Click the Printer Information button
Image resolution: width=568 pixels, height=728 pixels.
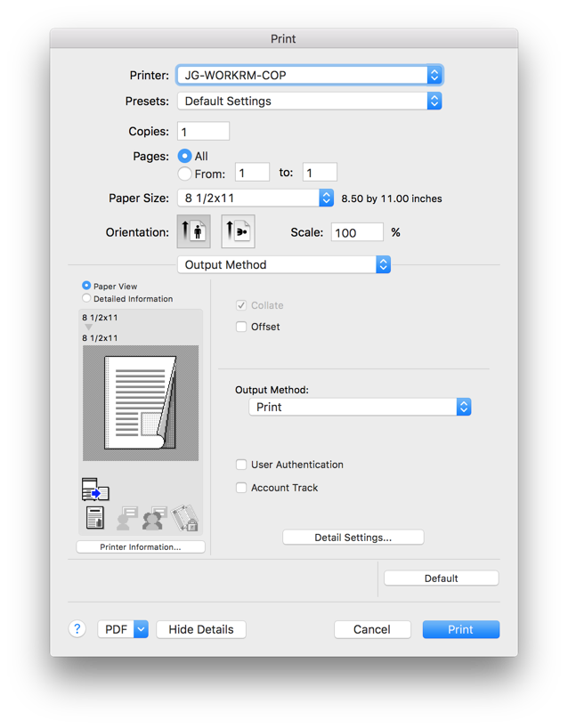[141, 547]
